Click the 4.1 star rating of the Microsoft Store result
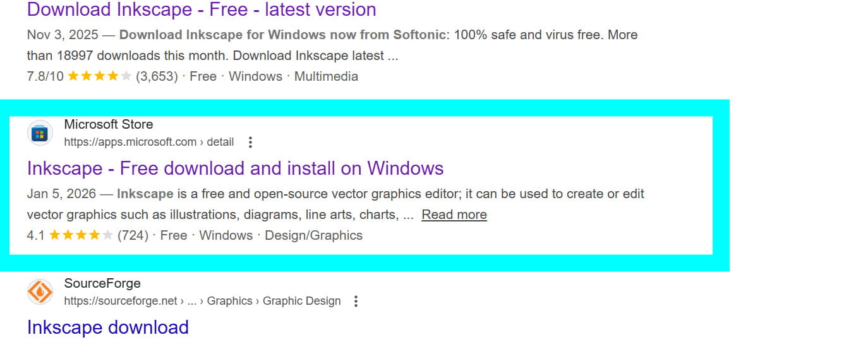This screenshot has height=347, width=868. pos(81,235)
